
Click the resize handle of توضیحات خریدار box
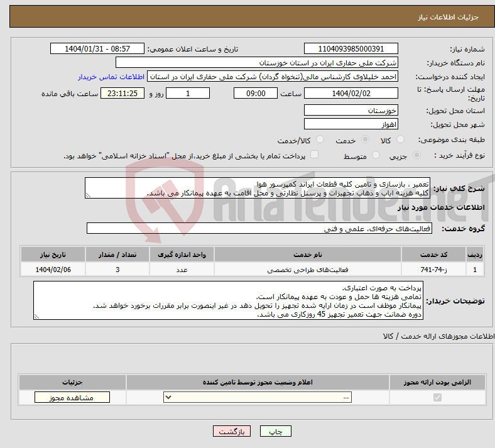36,316
